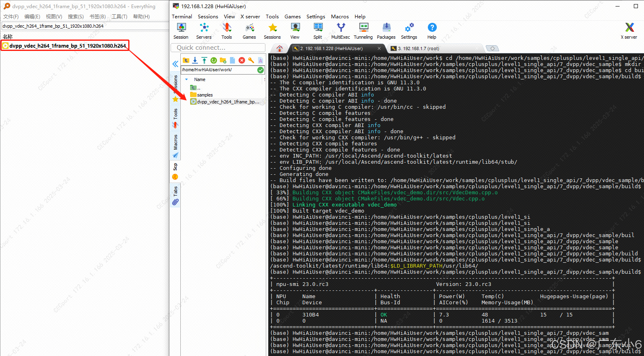Open the Sessions star icon
Screen dimensions: 644x356
[x=272, y=31]
